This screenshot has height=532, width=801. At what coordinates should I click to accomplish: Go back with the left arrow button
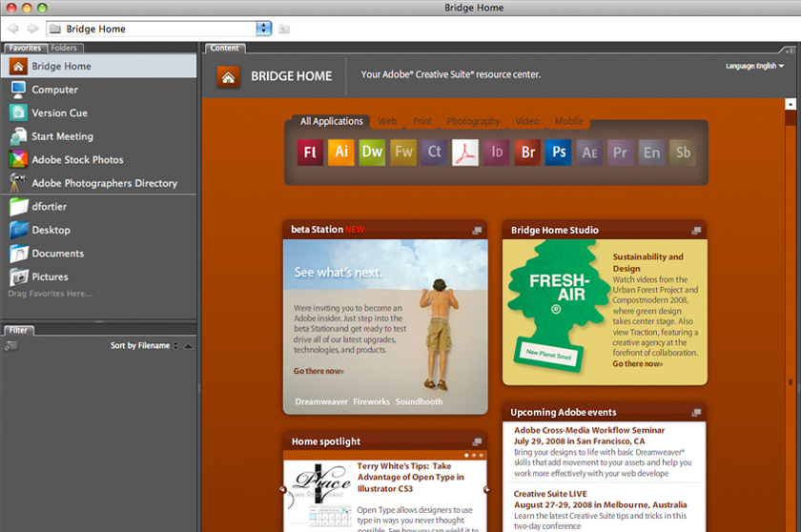tap(13, 29)
